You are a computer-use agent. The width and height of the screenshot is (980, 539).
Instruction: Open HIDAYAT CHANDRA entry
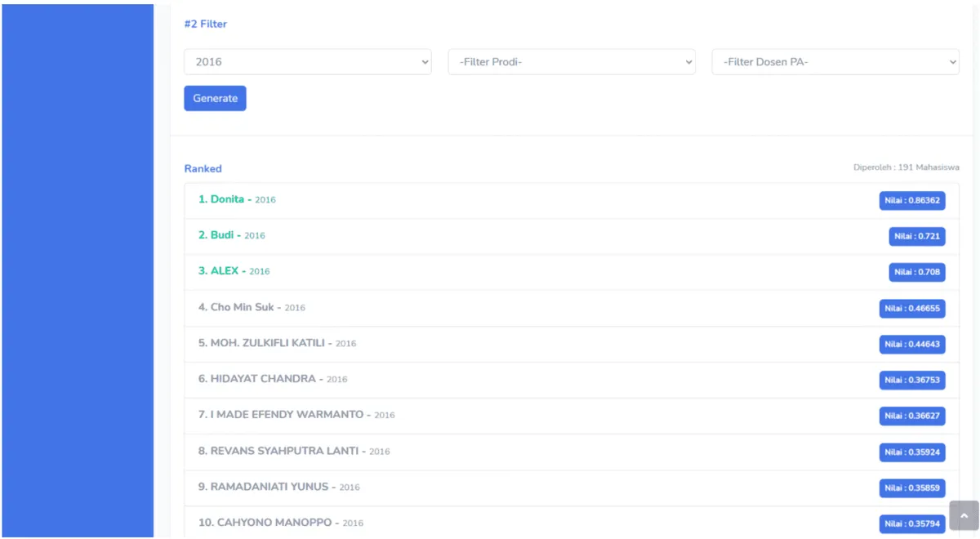pos(572,380)
